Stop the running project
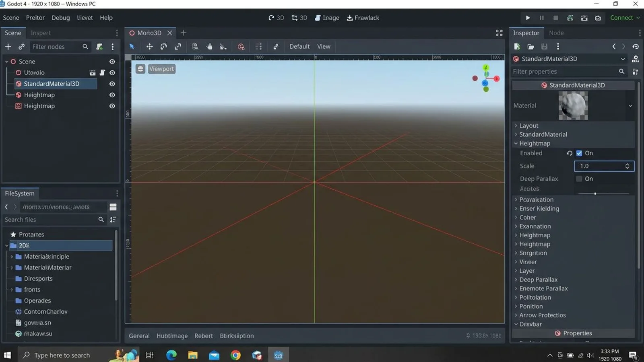Viewport: 644px width, 362px height. click(555, 18)
